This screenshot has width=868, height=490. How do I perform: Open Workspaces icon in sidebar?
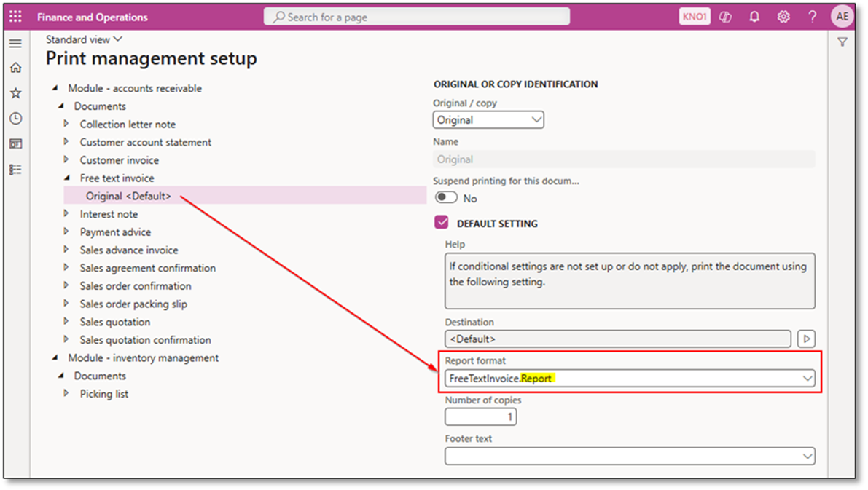pos(15,144)
